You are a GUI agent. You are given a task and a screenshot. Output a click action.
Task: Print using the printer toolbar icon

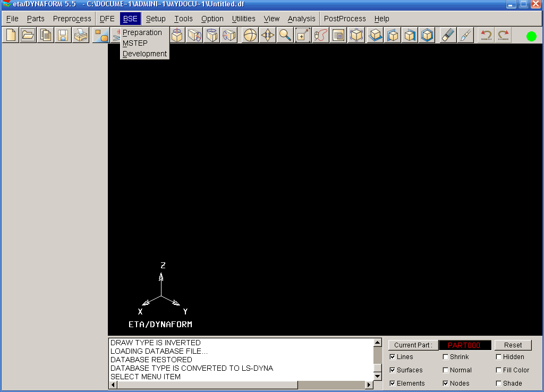pyautogui.click(x=81, y=35)
